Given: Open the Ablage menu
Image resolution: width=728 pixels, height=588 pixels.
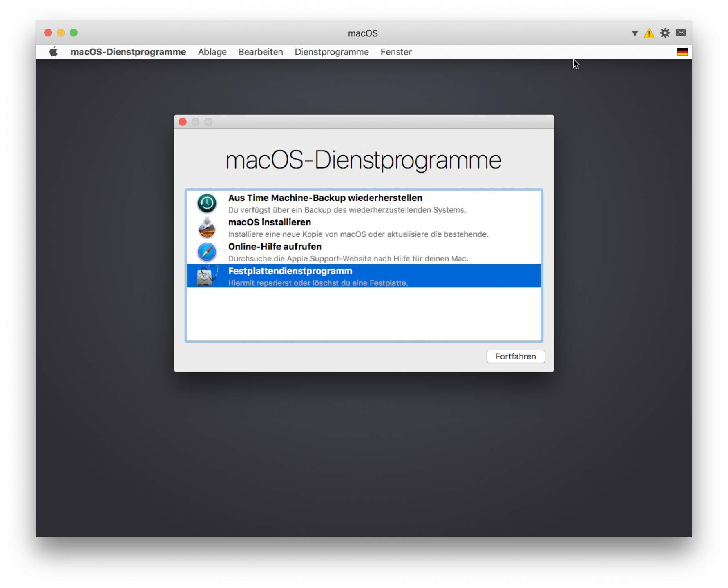Looking at the screenshot, I should click(212, 52).
